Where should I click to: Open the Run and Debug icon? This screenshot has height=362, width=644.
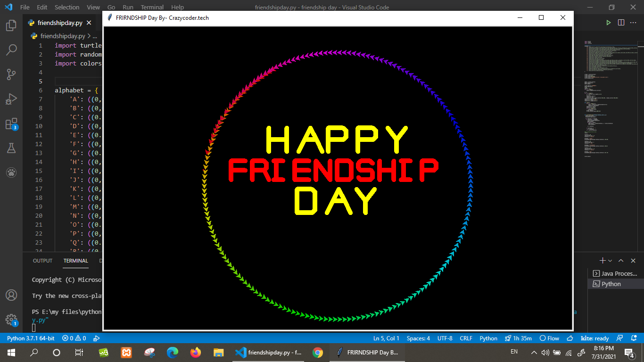11,99
